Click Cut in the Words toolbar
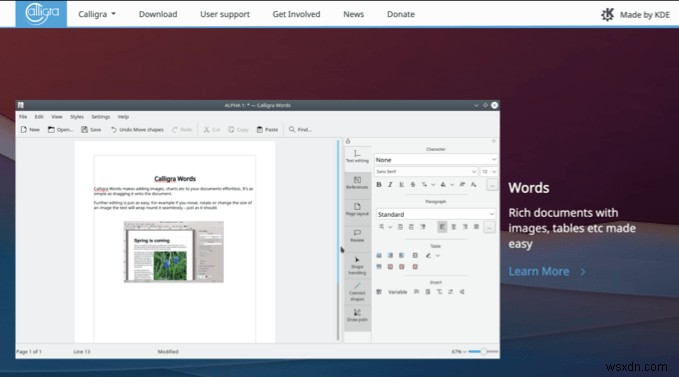 pyautogui.click(x=212, y=129)
